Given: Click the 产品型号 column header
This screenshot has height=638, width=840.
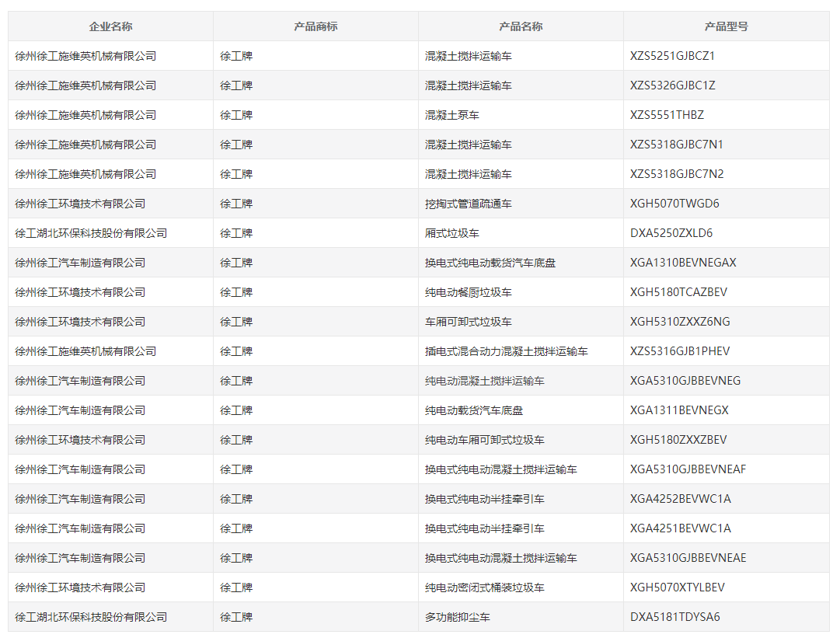Looking at the screenshot, I should point(726,26).
